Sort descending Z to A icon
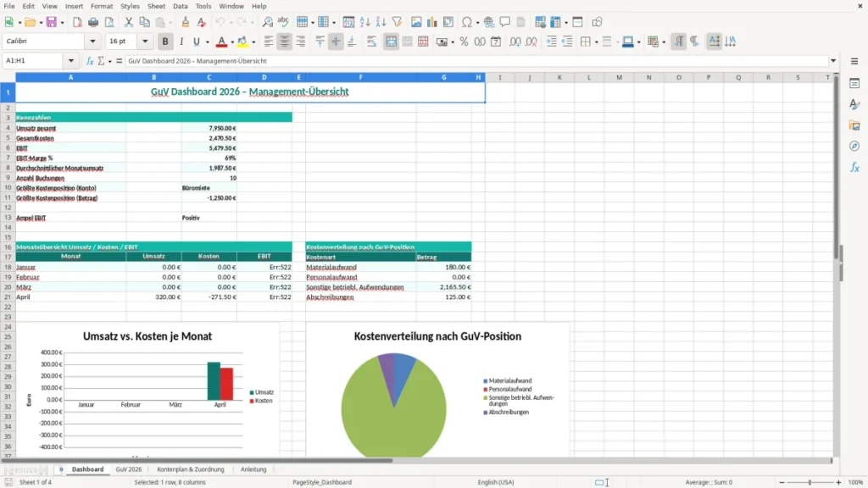868x488 pixels. pos(381,22)
